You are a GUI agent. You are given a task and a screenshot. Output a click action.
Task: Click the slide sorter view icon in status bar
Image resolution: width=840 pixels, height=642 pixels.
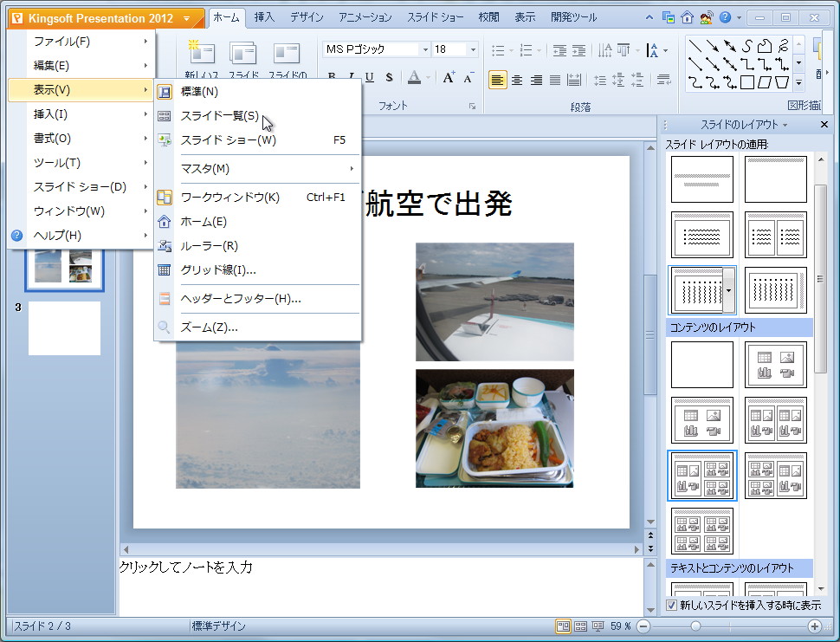click(580, 626)
